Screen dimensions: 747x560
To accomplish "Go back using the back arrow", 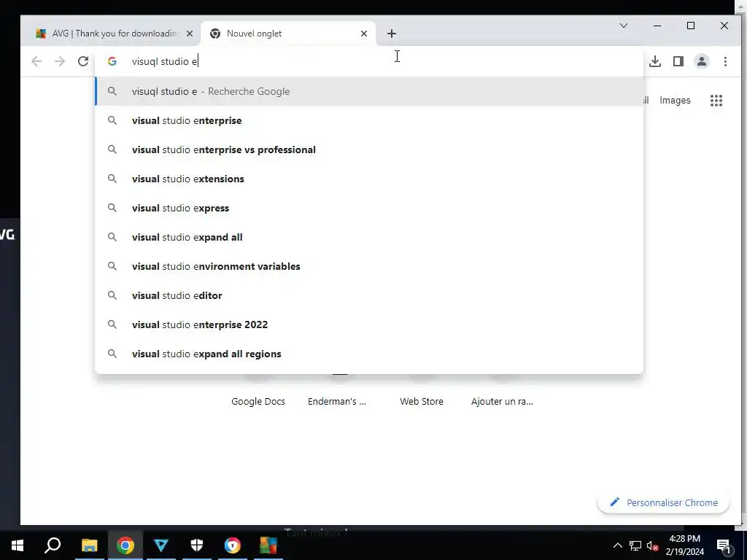I will [36, 61].
